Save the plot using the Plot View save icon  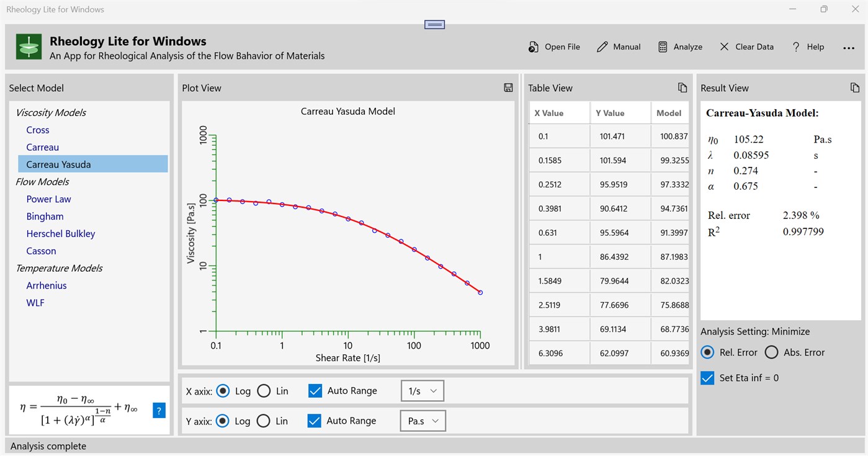pyautogui.click(x=508, y=87)
